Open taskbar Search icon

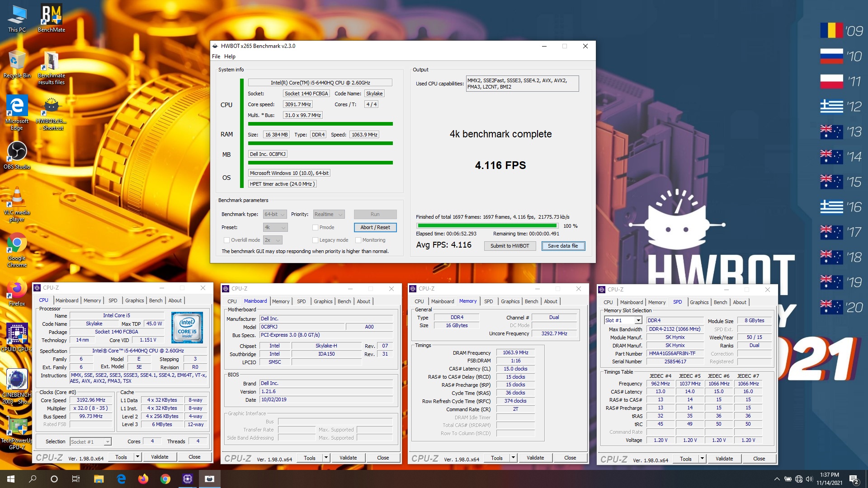tap(33, 479)
